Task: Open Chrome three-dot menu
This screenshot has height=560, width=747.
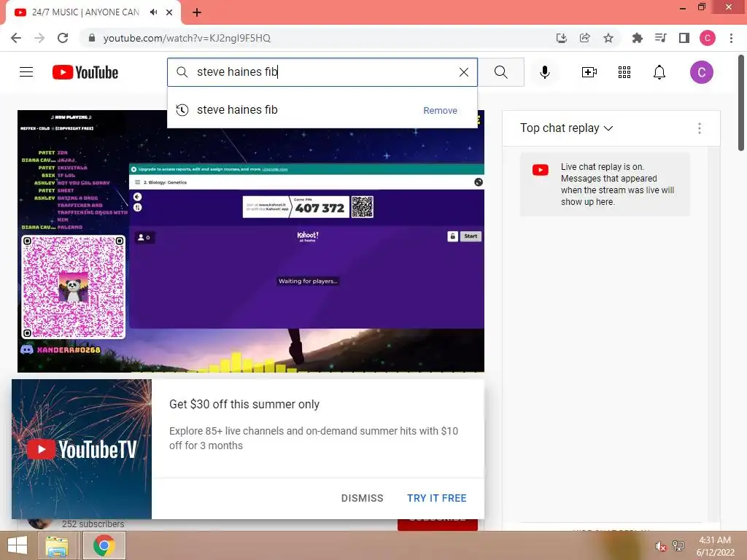Action: click(731, 38)
